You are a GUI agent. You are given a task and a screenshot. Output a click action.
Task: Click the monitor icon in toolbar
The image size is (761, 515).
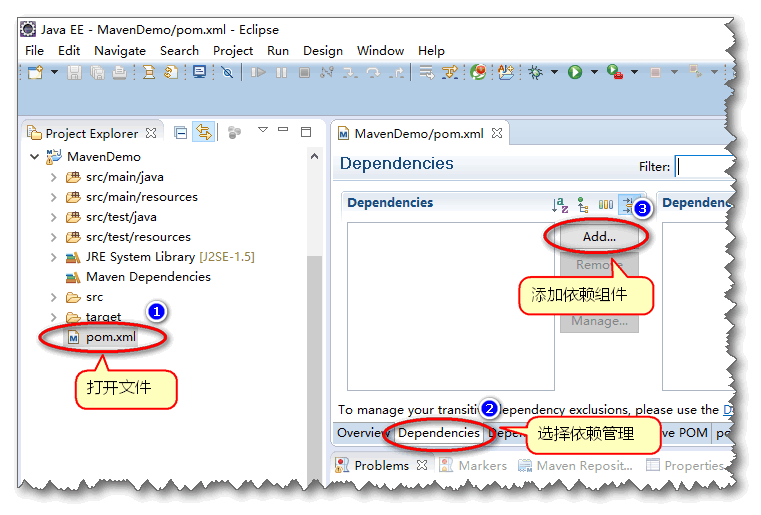point(199,73)
